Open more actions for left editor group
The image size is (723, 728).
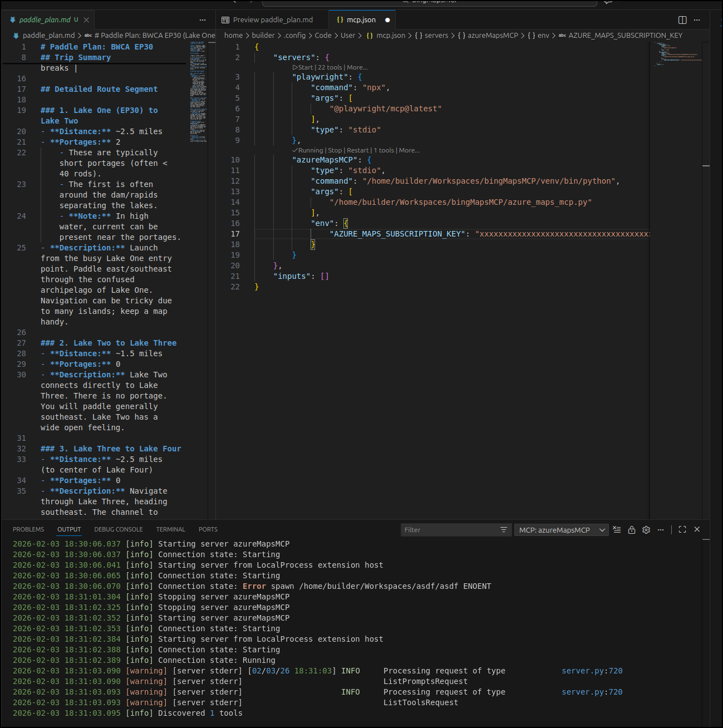click(x=203, y=20)
